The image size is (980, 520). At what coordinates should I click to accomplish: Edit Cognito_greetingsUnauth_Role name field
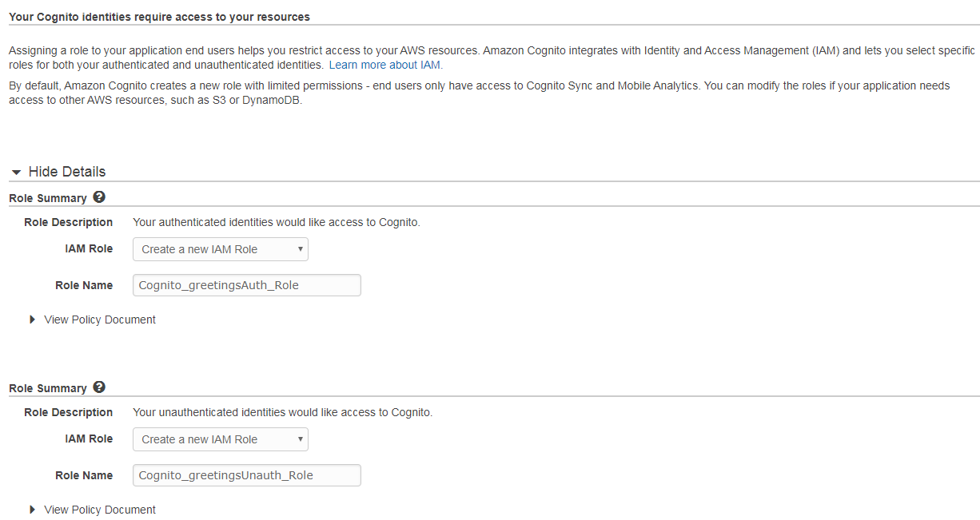[247, 475]
